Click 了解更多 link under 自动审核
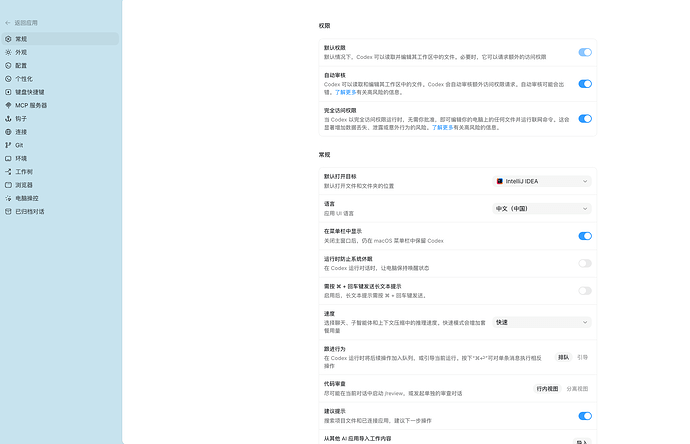The height and width of the screenshot is (444, 690). click(x=345, y=92)
